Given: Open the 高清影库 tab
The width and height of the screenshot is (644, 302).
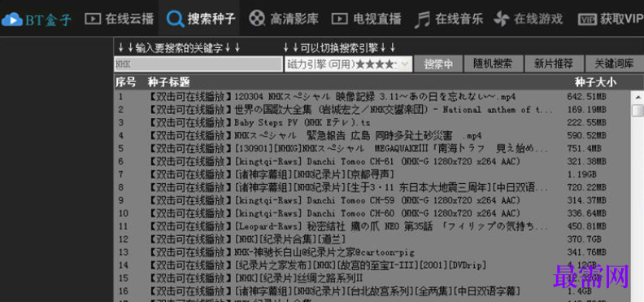Looking at the screenshot, I should [x=284, y=19].
